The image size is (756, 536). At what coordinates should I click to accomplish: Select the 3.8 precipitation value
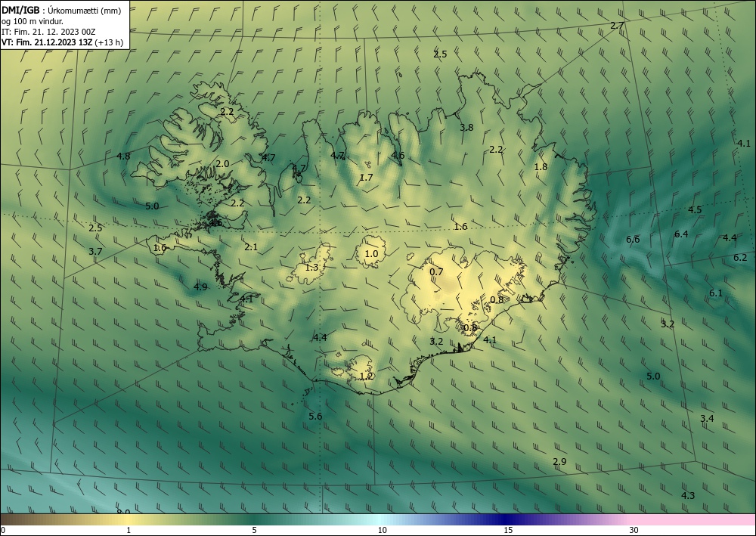pos(466,128)
